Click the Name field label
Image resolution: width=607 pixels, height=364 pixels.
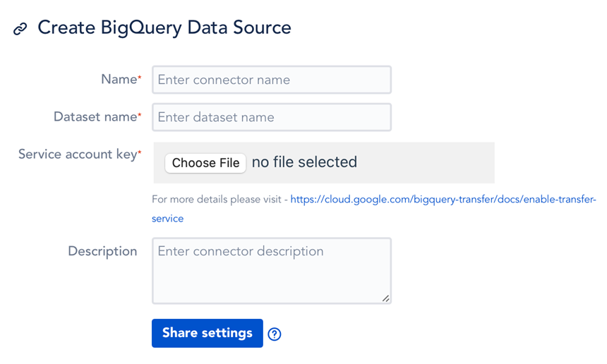[118, 80]
